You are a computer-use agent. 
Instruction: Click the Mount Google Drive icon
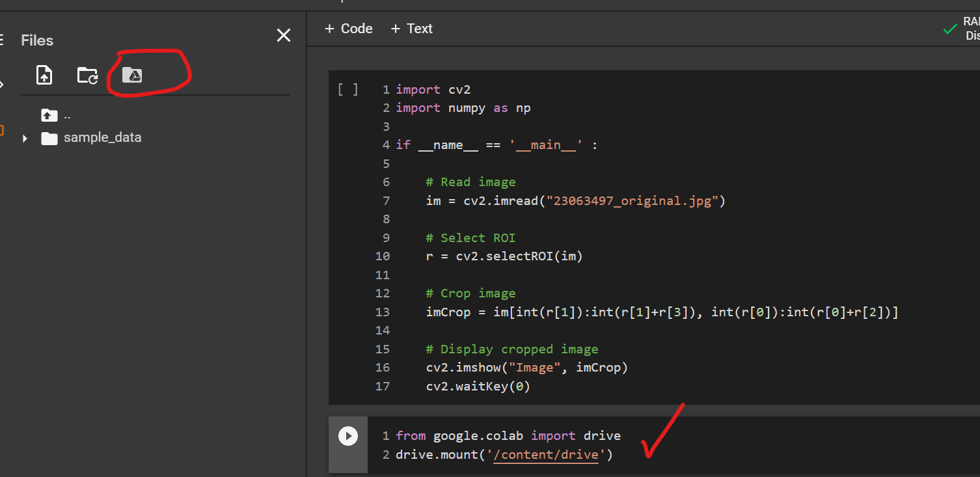[x=132, y=75]
